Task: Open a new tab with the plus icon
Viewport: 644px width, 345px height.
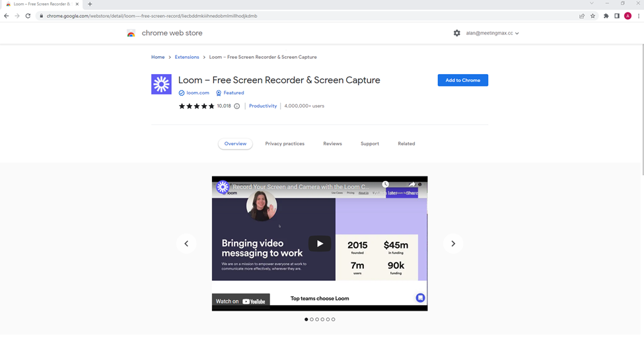Action: [x=90, y=4]
